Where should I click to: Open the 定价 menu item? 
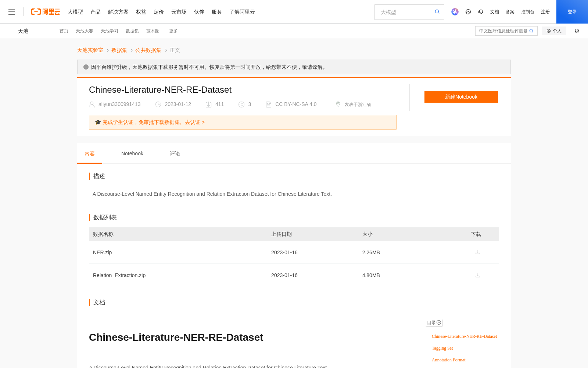[159, 12]
